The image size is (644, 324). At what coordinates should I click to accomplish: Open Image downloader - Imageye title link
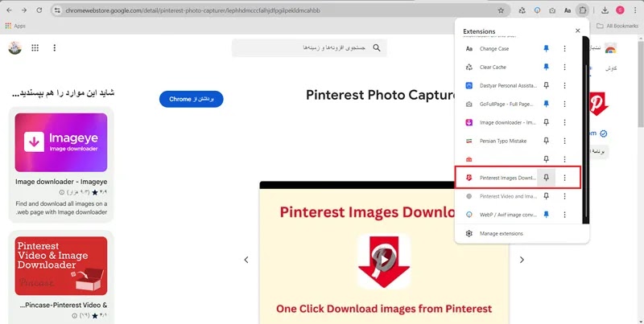click(61, 181)
